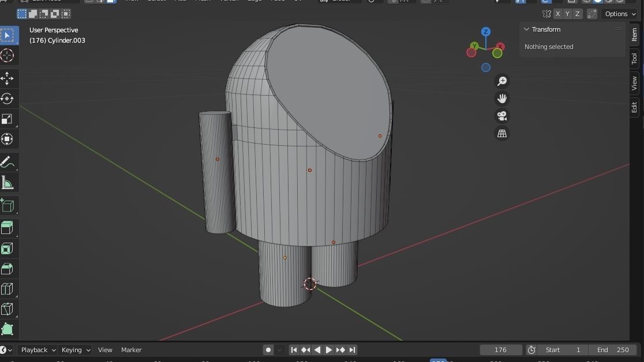Pick the Extrude Region tool
The image size is (644, 362).
point(7,228)
